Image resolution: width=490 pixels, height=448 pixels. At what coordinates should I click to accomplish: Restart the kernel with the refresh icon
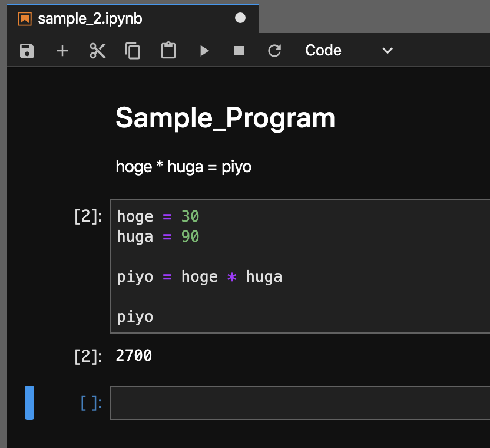coord(274,51)
